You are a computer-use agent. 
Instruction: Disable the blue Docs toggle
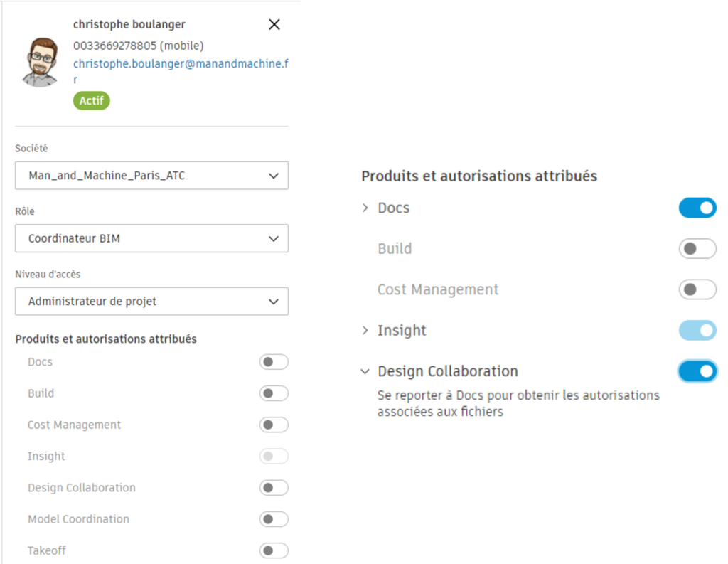click(x=697, y=208)
